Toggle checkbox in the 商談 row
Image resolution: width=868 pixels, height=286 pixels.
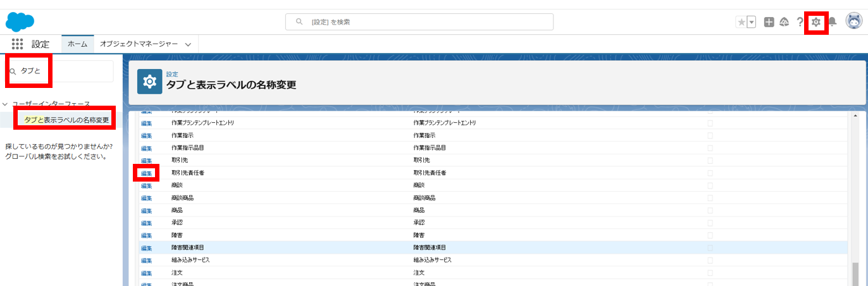(710, 185)
